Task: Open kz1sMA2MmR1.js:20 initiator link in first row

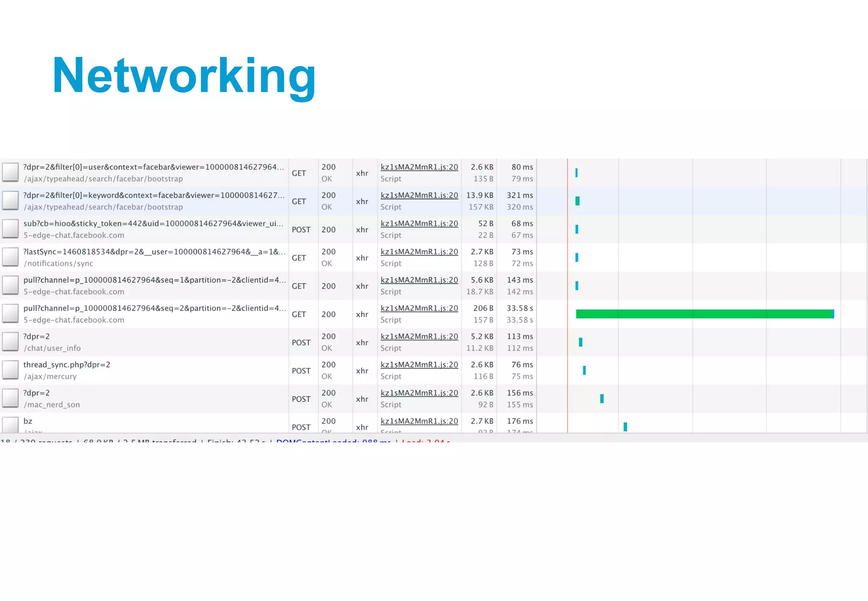Action: coord(419,167)
